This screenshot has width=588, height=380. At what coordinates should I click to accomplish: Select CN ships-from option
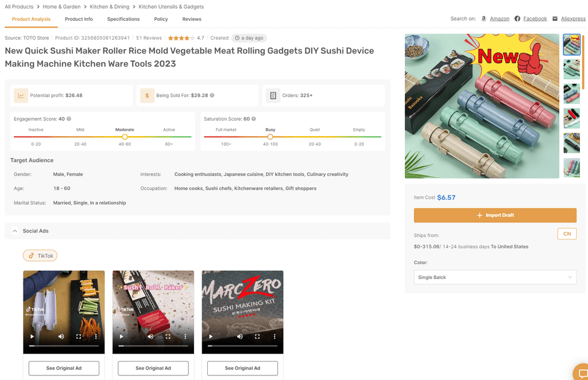click(567, 234)
